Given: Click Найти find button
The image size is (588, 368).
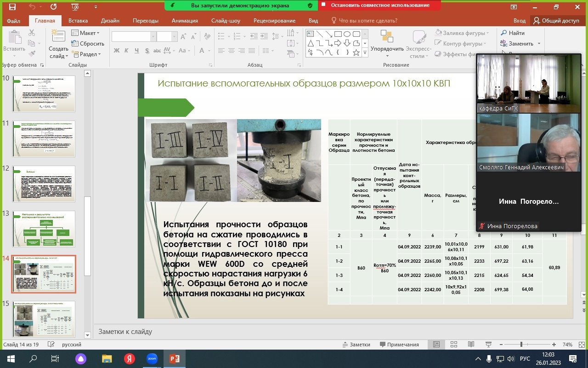Looking at the screenshot, I should [513, 33].
